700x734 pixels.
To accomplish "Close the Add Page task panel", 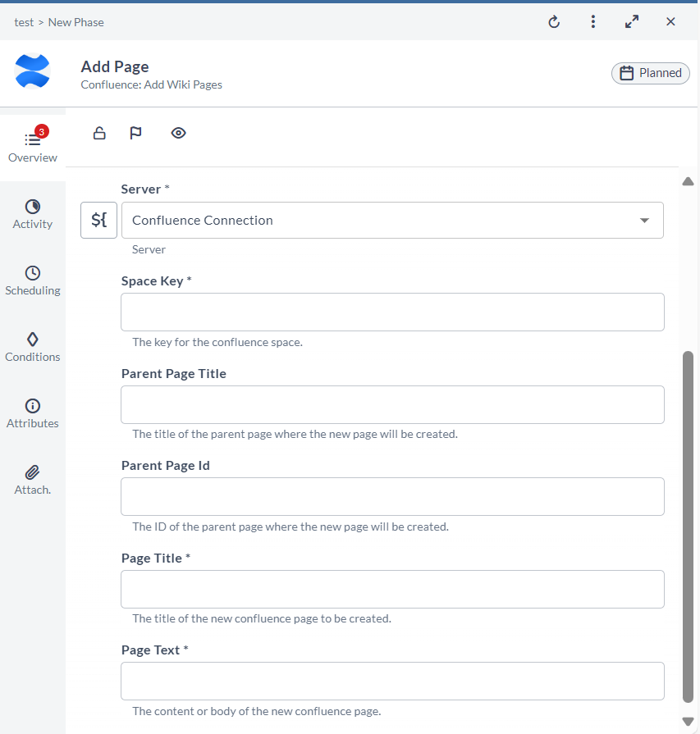I will [x=670, y=21].
